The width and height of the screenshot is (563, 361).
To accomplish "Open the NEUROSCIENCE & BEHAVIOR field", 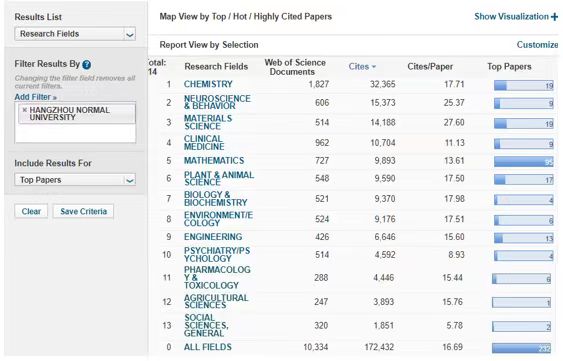I will [217, 102].
